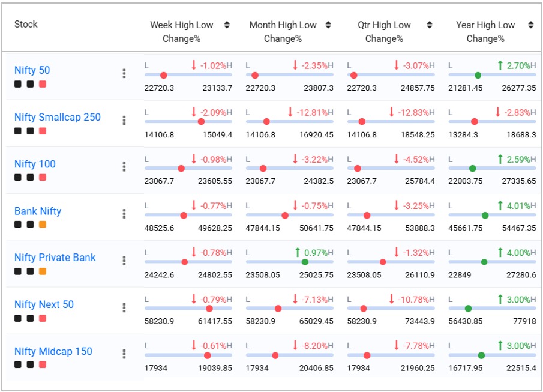Open the three-dot menu for Nifty Next 50

coord(124,307)
